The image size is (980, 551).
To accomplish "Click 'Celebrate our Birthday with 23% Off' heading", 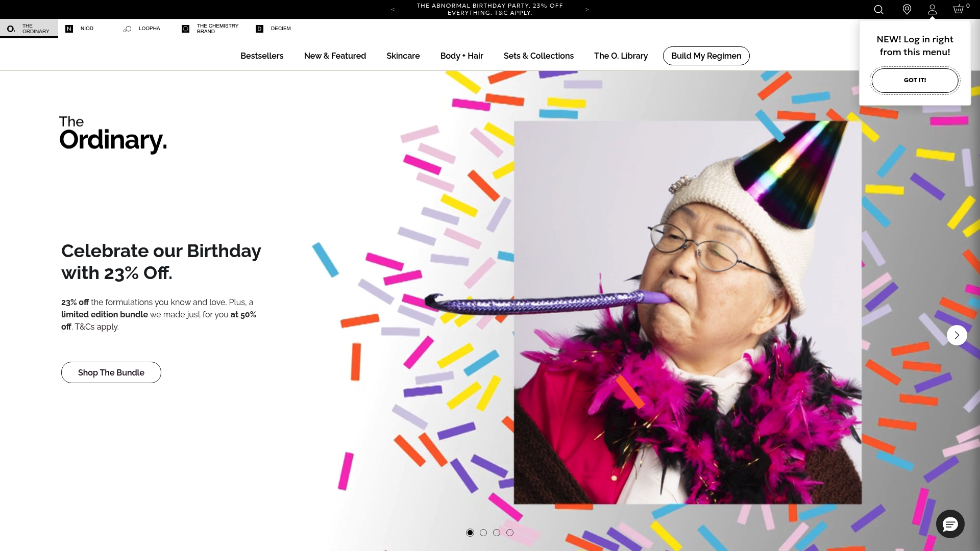I will pos(161,262).
